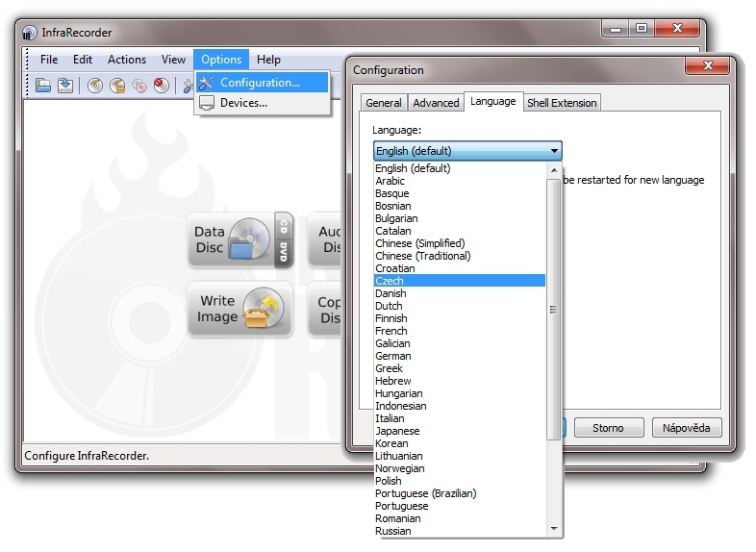Screen dimensions: 756x552
Task: Select Greek in the language list
Action: (460, 368)
